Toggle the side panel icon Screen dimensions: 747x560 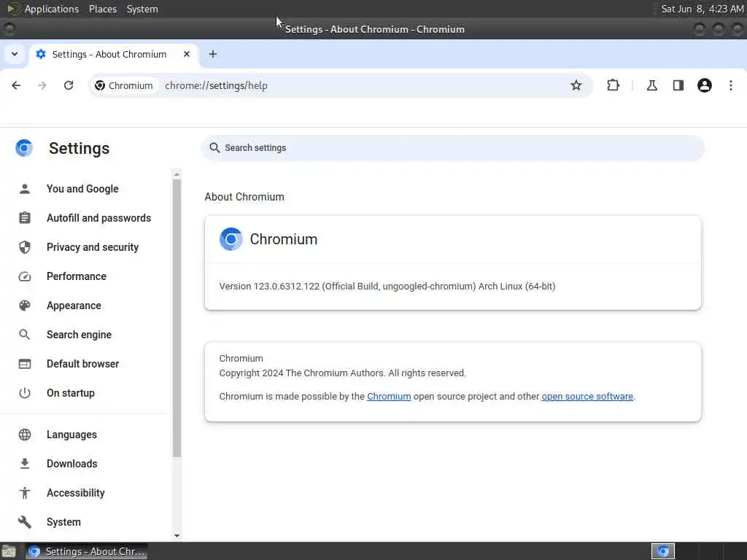tap(678, 85)
